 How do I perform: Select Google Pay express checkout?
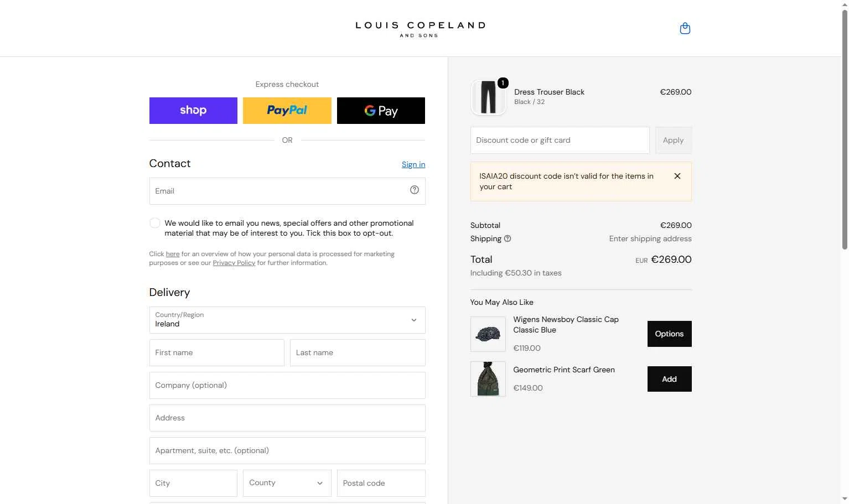(381, 111)
